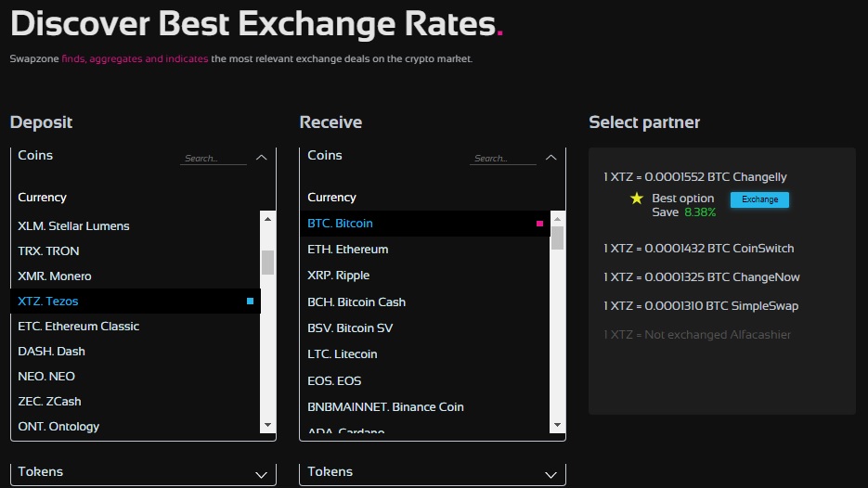Expand the Receive Tokens section

coord(551,474)
